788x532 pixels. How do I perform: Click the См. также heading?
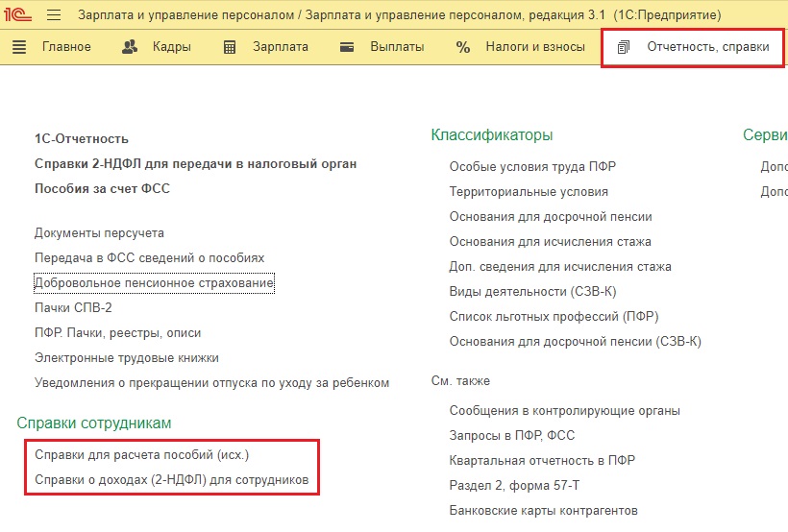(x=460, y=381)
